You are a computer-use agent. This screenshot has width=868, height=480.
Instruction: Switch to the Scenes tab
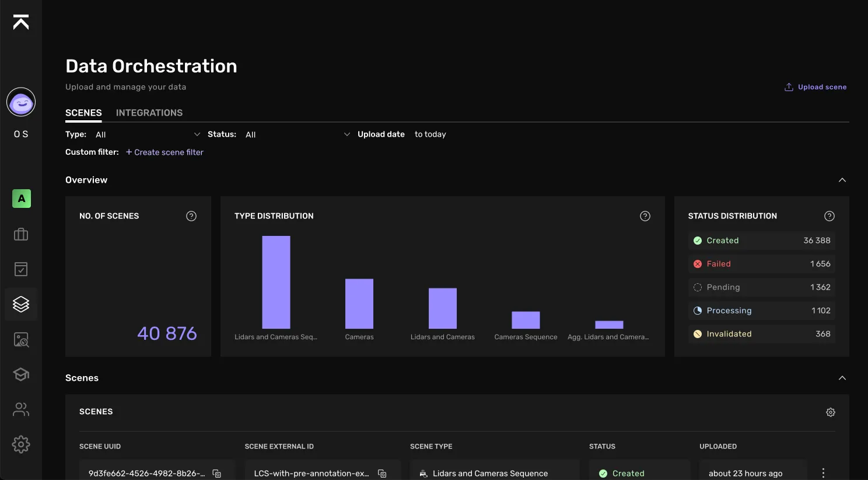(x=83, y=113)
